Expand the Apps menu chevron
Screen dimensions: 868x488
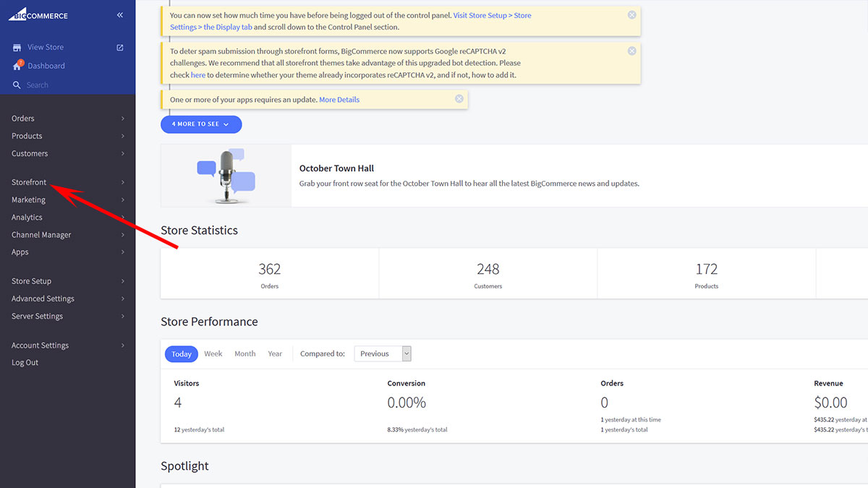[x=123, y=252]
